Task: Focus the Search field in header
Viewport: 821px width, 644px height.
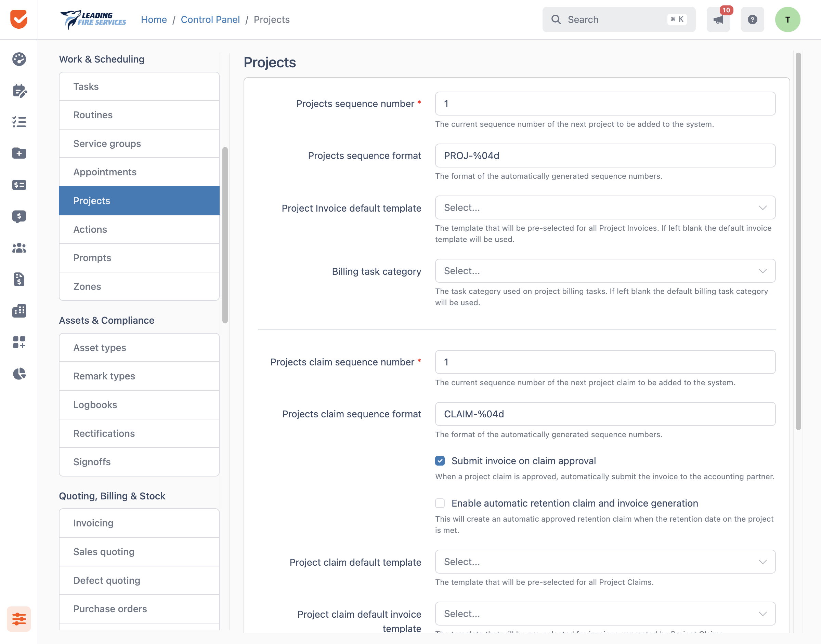Action: (619, 19)
